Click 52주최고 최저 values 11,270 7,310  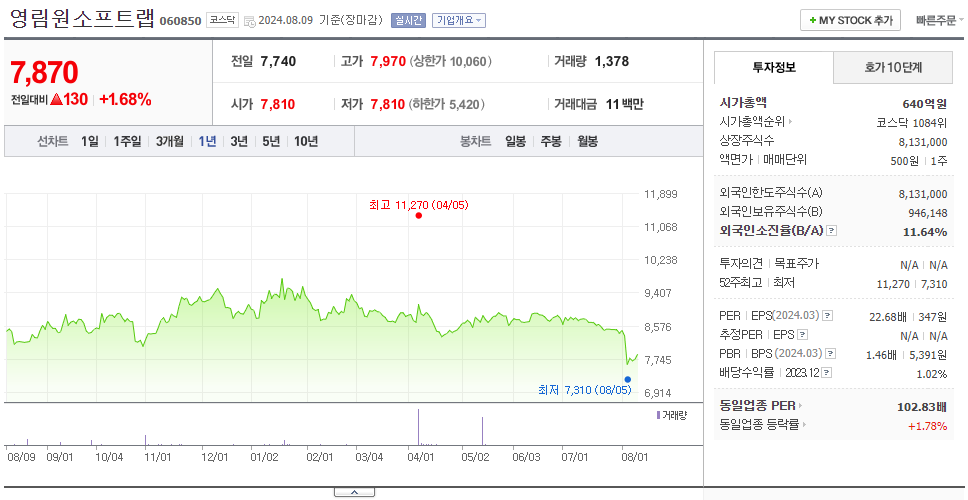click(x=912, y=284)
